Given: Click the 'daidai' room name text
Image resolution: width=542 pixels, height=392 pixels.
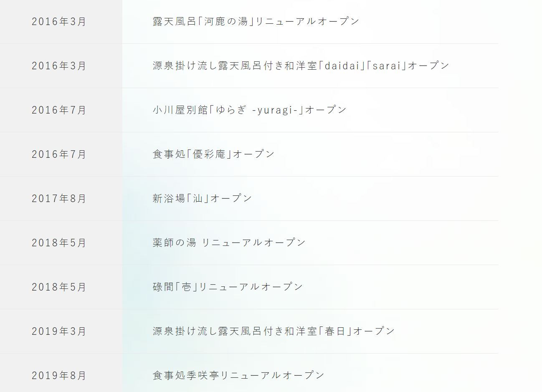Looking at the screenshot, I should tap(342, 66).
